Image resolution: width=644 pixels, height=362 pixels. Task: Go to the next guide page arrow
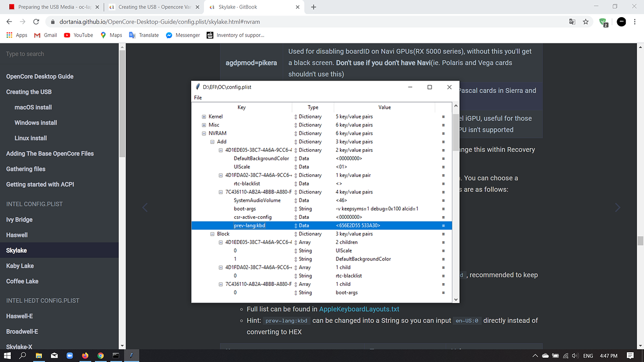click(x=618, y=207)
